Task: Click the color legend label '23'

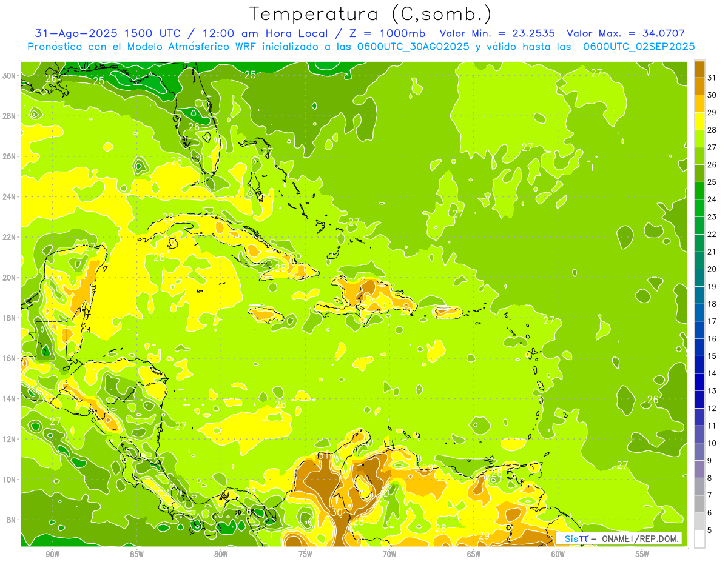Action: (x=712, y=217)
